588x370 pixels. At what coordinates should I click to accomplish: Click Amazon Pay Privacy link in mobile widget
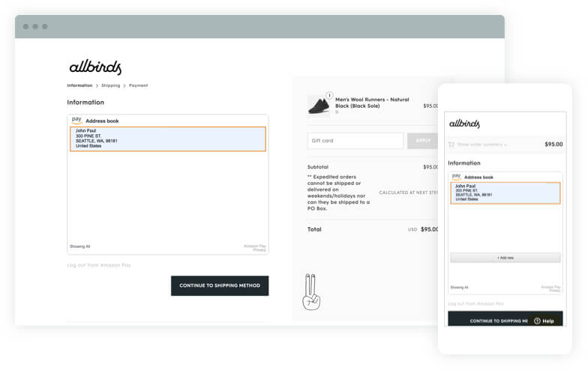pos(550,288)
